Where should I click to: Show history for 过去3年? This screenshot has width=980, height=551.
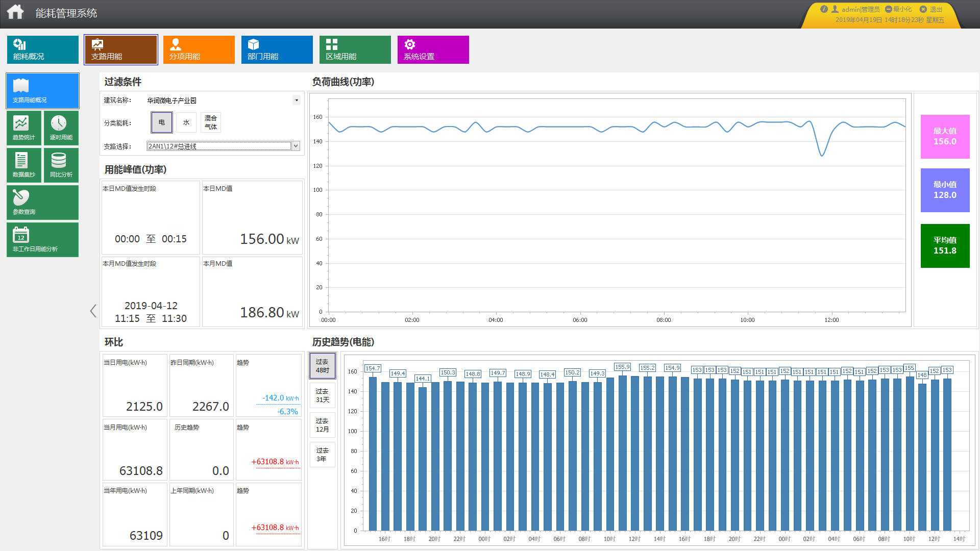point(323,455)
